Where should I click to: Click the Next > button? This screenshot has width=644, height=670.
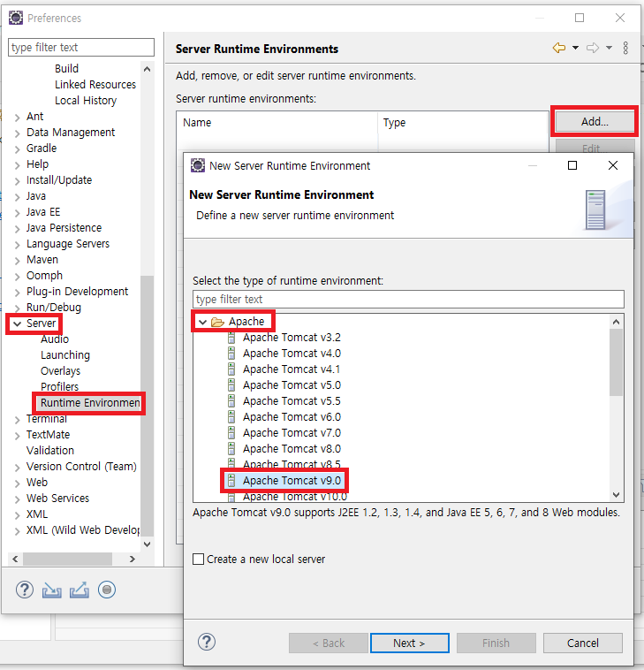point(410,643)
